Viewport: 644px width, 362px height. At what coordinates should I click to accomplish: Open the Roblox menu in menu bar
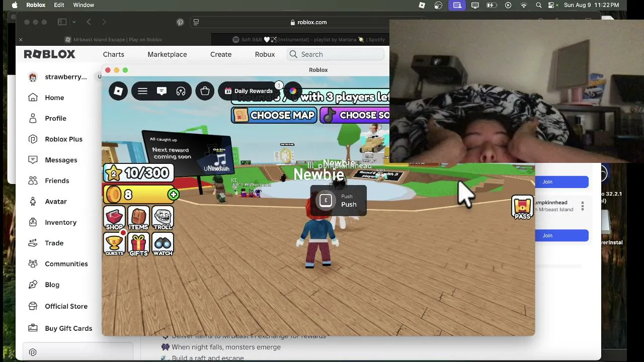[36, 5]
